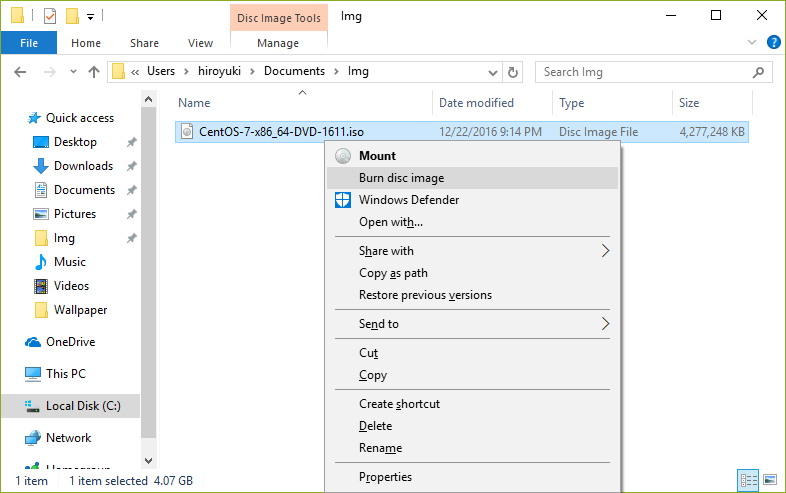Open Customize Quick Access Toolbar dropdown
The width and height of the screenshot is (786, 493).
pyautogui.click(x=90, y=17)
